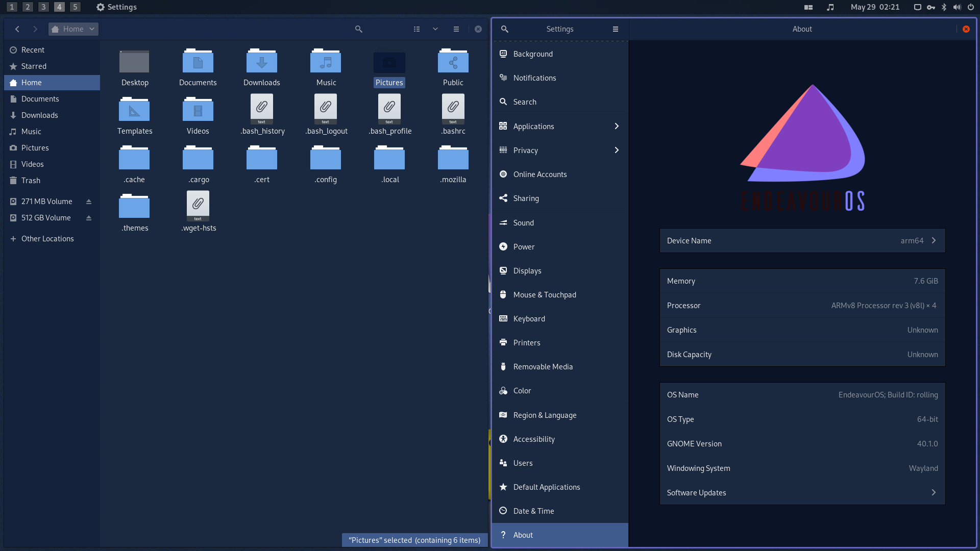Open Mouse & Touchpad settings
Image resolution: width=980 pixels, height=551 pixels.
point(560,295)
